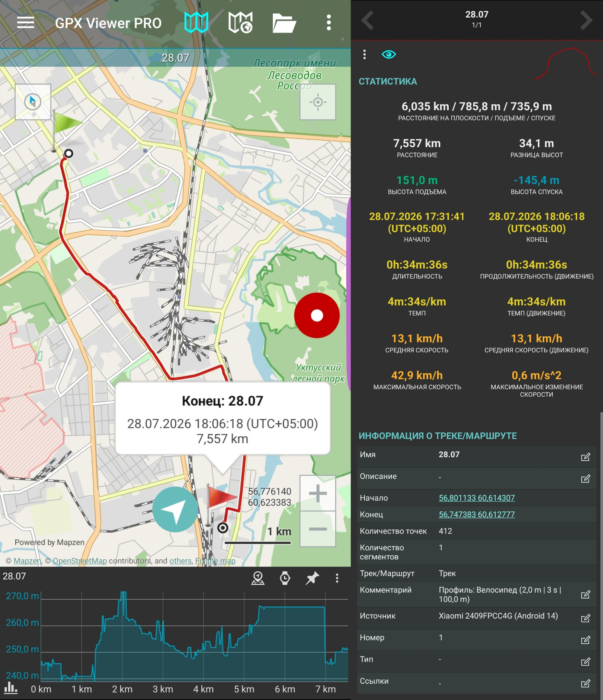
Task: Switch chart to time axis
Action: (x=285, y=578)
